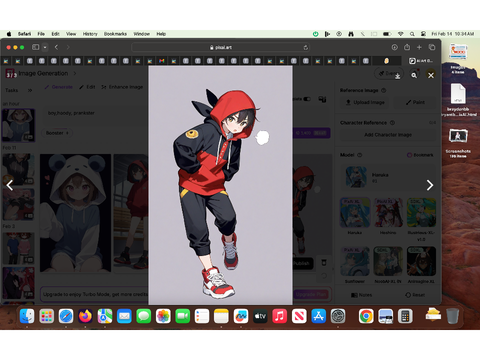Open Safari's Share icon in the toolbar

tap(407, 47)
